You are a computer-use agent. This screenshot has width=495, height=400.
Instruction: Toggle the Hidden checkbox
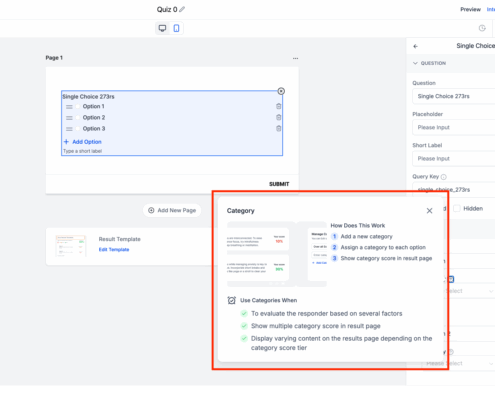457,209
